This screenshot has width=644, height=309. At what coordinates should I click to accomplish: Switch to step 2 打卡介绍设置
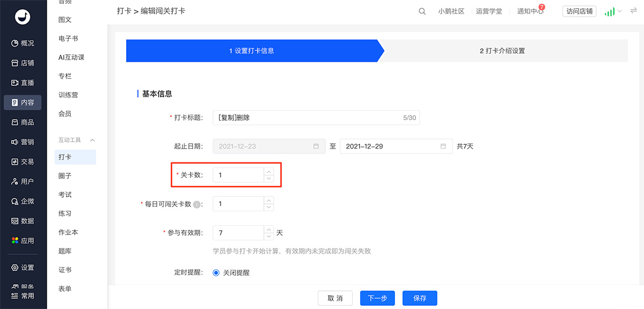pyautogui.click(x=502, y=51)
